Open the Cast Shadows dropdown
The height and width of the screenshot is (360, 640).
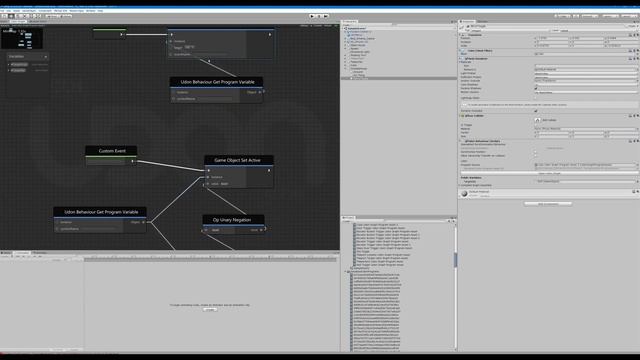[x=586, y=84]
